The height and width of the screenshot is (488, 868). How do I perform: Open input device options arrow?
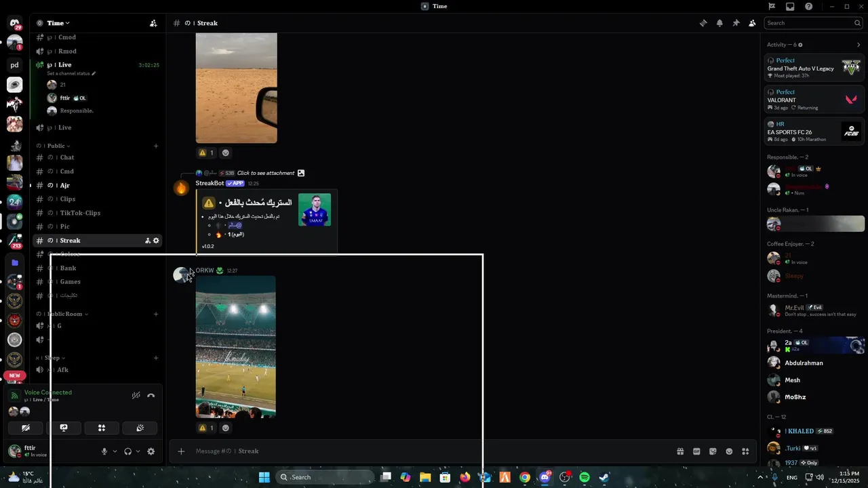click(x=115, y=451)
